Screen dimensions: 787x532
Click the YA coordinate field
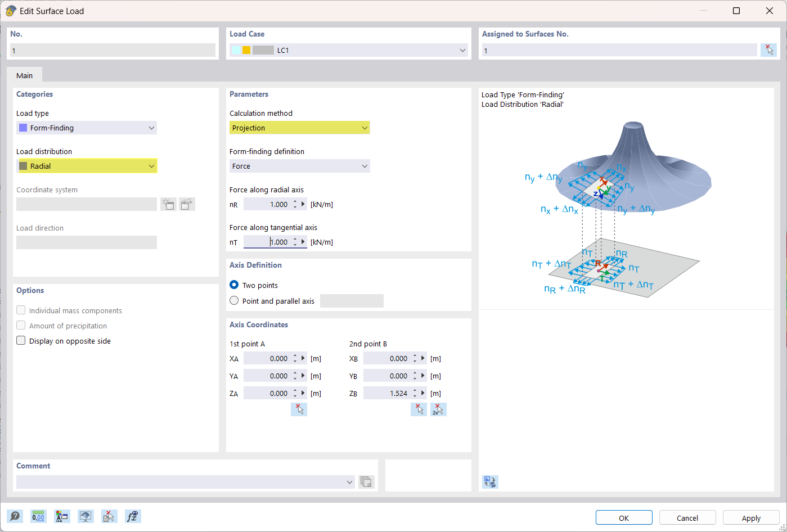click(267, 376)
